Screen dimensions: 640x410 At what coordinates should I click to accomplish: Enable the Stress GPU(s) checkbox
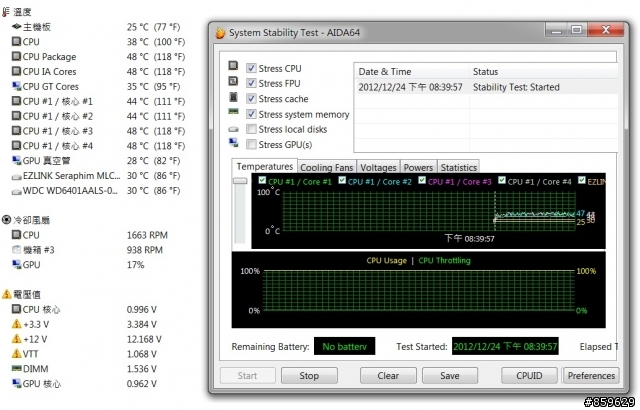[251, 144]
